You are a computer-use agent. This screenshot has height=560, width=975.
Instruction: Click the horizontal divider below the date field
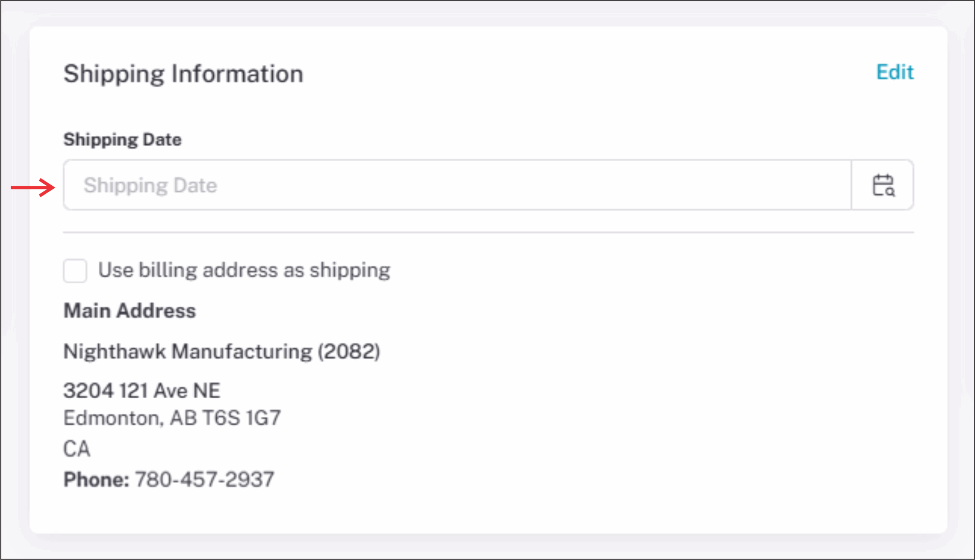click(x=488, y=232)
